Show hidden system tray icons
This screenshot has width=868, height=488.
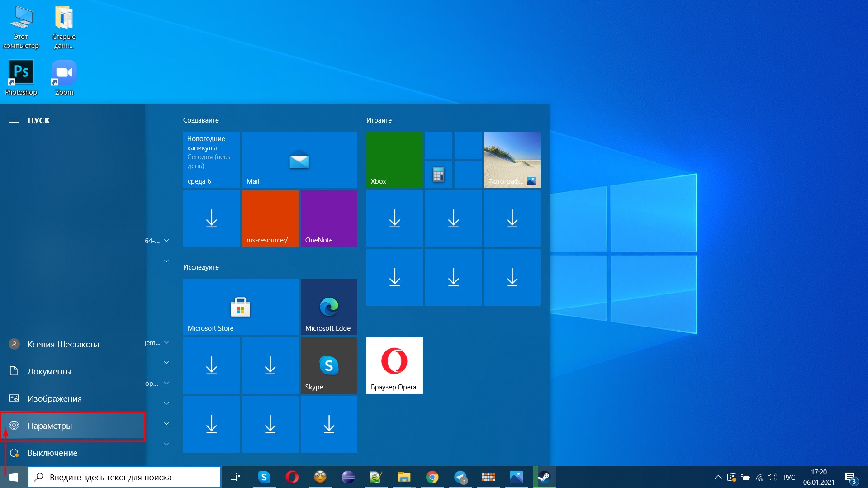(718, 477)
